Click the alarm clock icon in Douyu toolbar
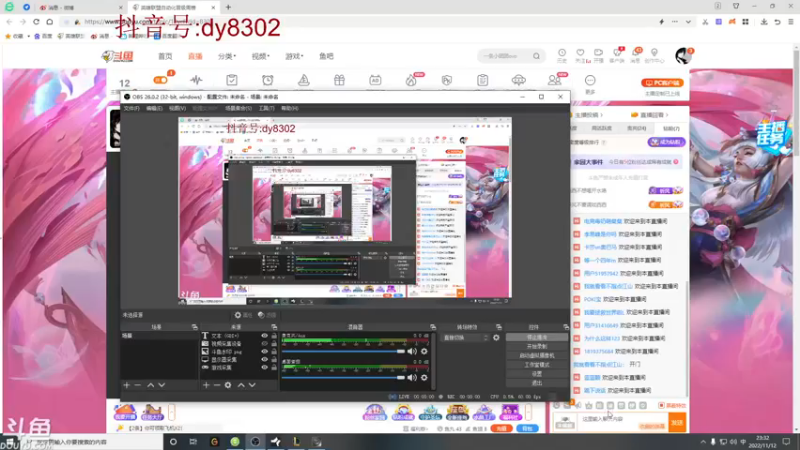The image size is (800, 450). (x=267, y=80)
